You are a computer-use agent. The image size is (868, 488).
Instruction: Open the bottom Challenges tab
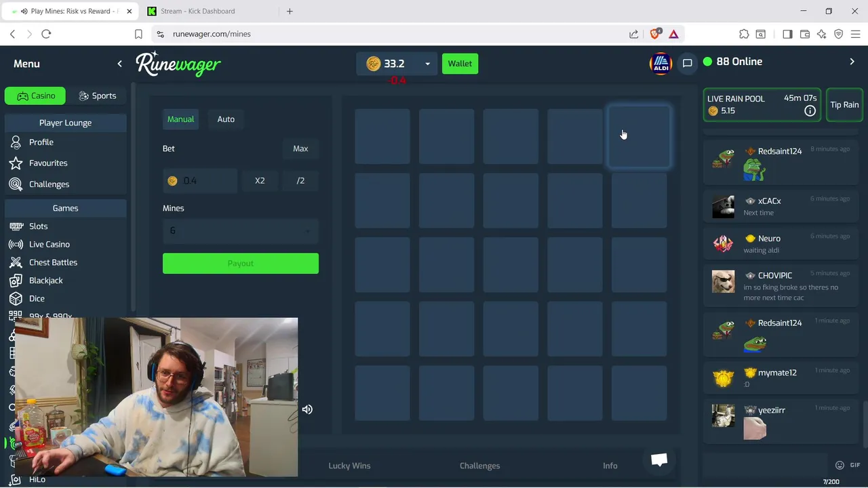(x=479, y=466)
